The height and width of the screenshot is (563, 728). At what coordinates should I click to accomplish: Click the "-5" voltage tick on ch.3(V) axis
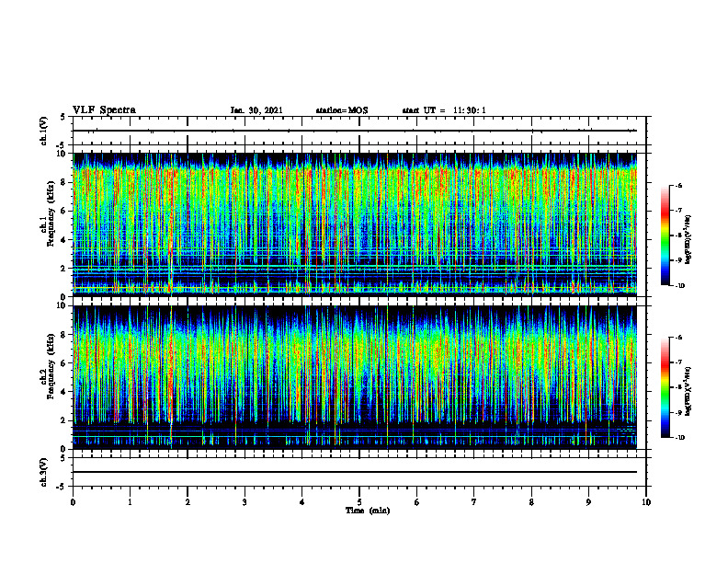pos(62,487)
